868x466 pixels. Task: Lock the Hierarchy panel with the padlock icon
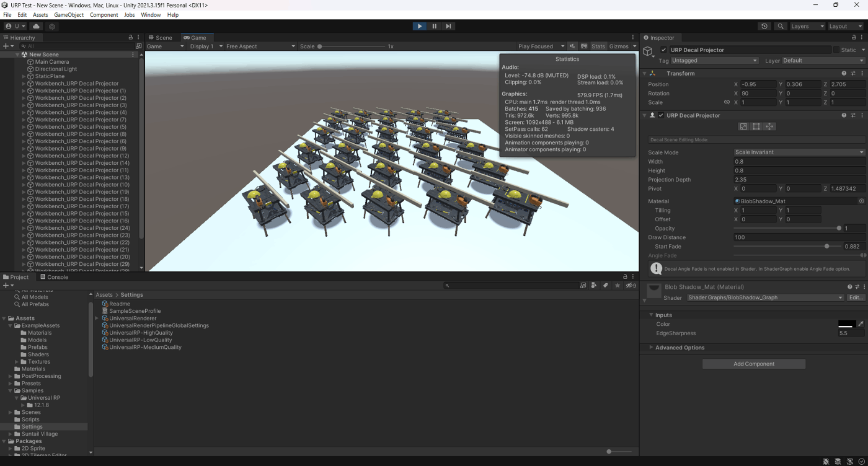pos(130,38)
